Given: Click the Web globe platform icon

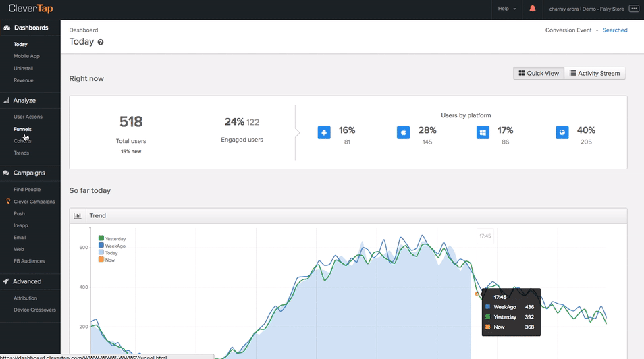Looking at the screenshot, I should pyautogui.click(x=562, y=133).
